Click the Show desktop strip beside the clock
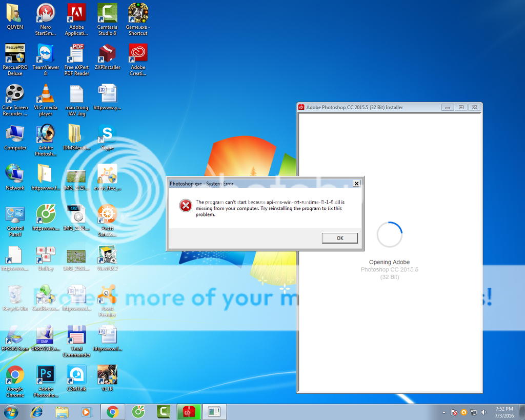 click(522, 412)
